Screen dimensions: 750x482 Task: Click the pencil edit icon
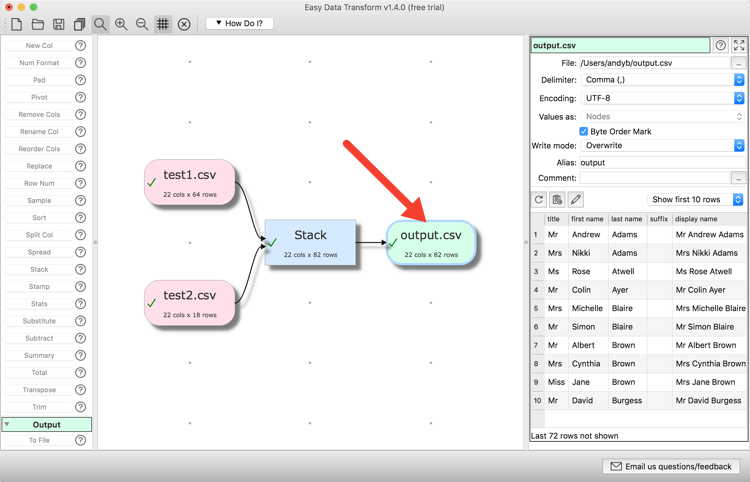(576, 200)
